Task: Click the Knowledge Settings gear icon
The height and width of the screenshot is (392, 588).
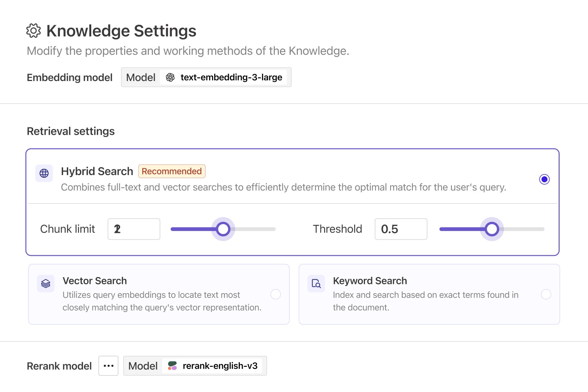Action: coord(34,31)
